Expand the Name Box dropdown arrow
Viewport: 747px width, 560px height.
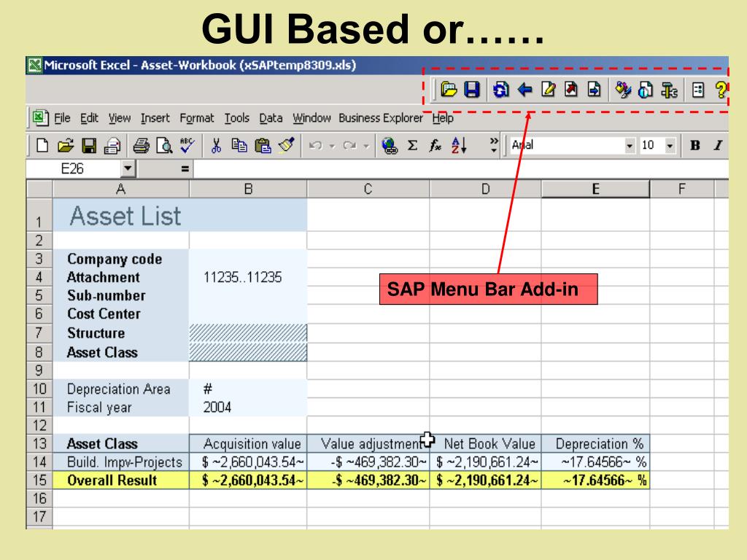click(128, 168)
